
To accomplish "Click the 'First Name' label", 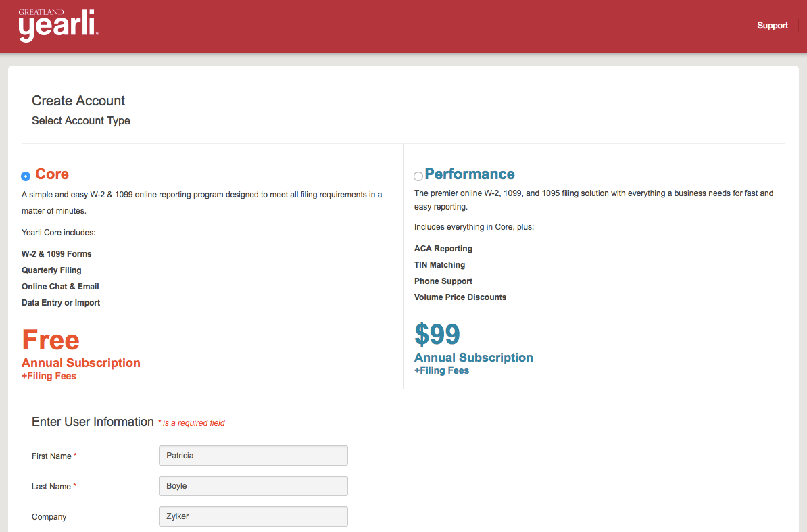I will (51, 456).
